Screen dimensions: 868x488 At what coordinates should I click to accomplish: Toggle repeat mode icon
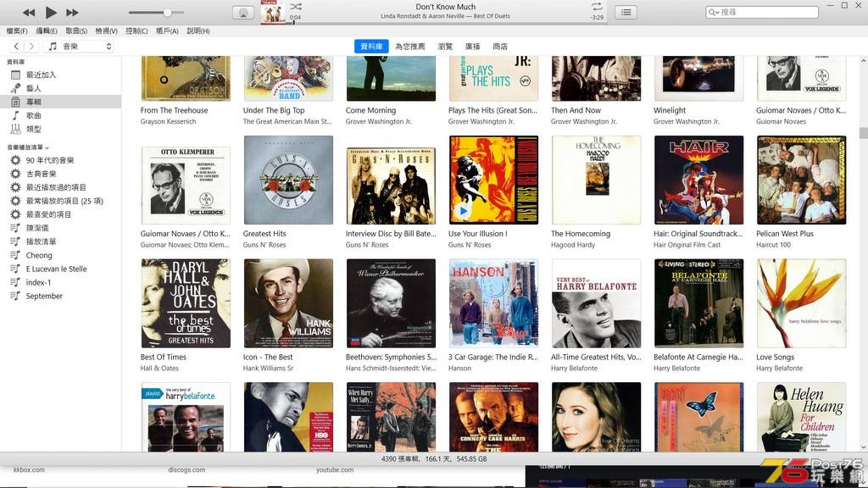click(597, 7)
